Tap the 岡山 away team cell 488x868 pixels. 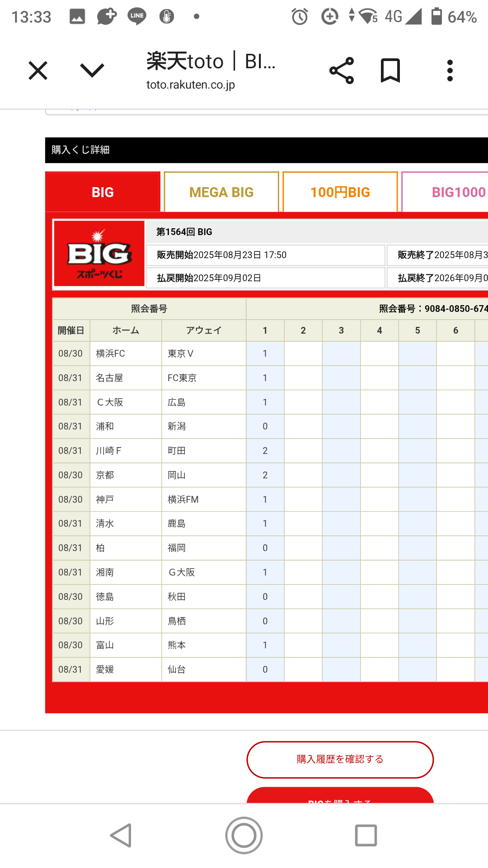coord(204,475)
